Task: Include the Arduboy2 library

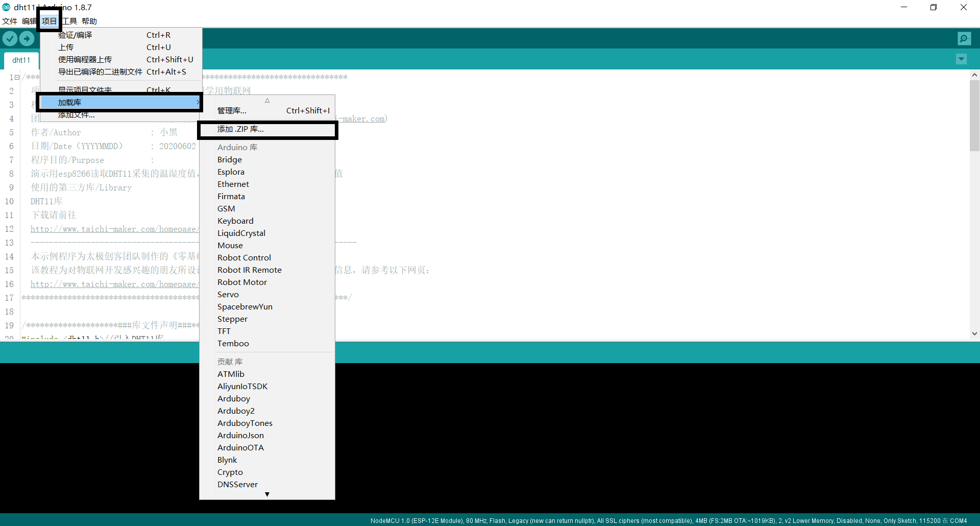Action: (267, 411)
